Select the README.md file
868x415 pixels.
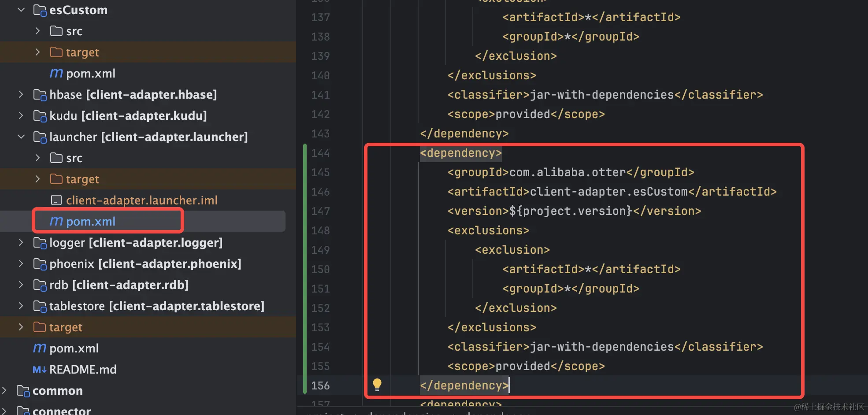coord(83,369)
